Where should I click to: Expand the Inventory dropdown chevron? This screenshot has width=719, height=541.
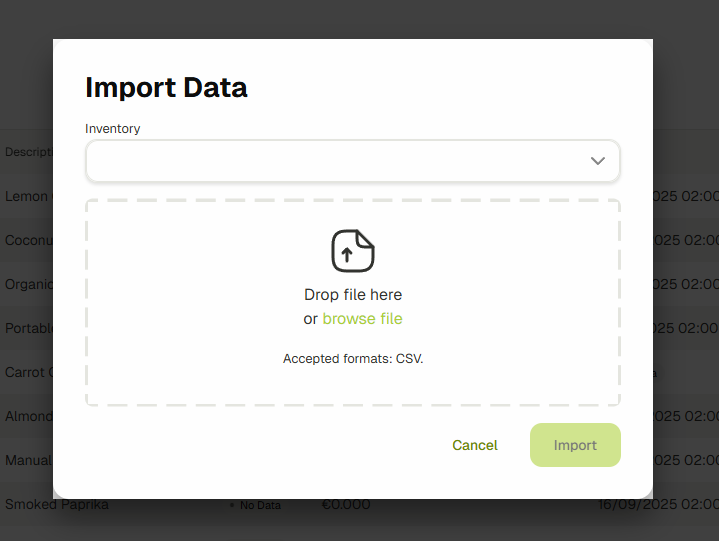click(x=598, y=161)
